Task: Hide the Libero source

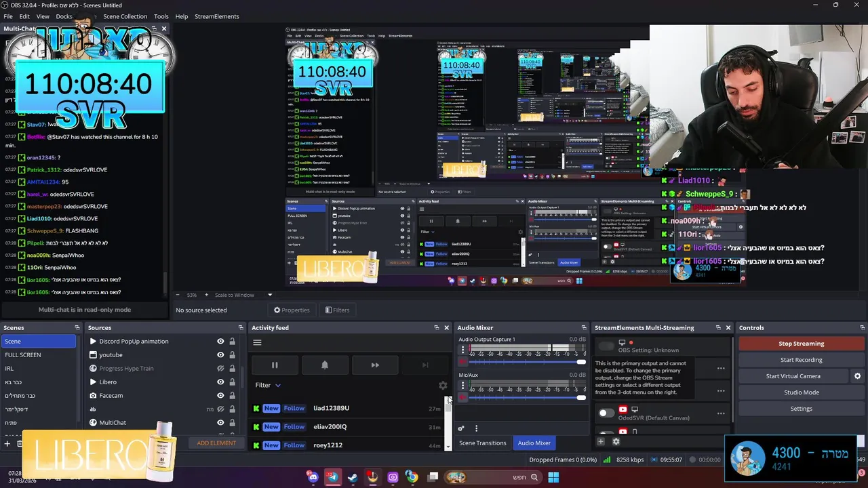Action: point(220,382)
